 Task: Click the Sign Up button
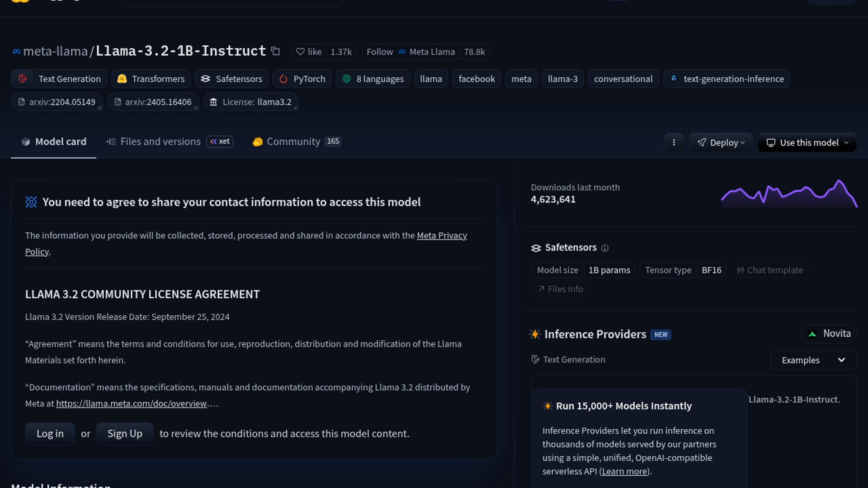(x=125, y=434)
